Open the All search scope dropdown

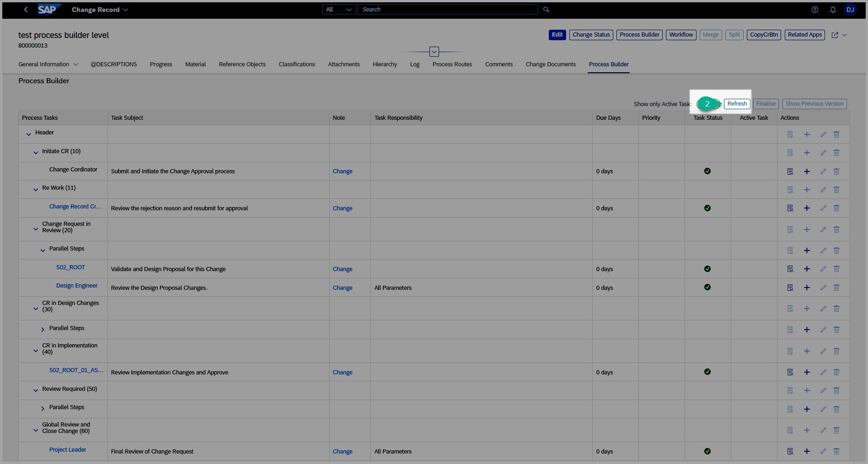(339, 10)
